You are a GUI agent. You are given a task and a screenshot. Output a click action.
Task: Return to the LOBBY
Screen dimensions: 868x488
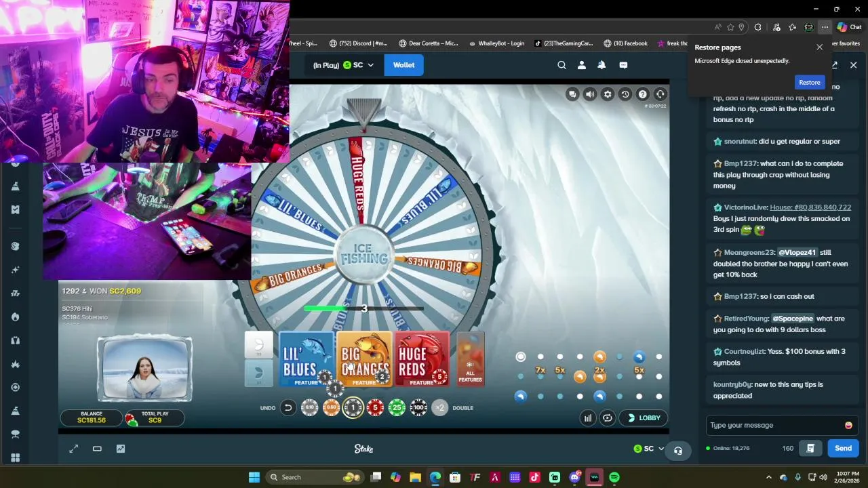(644, 418)
